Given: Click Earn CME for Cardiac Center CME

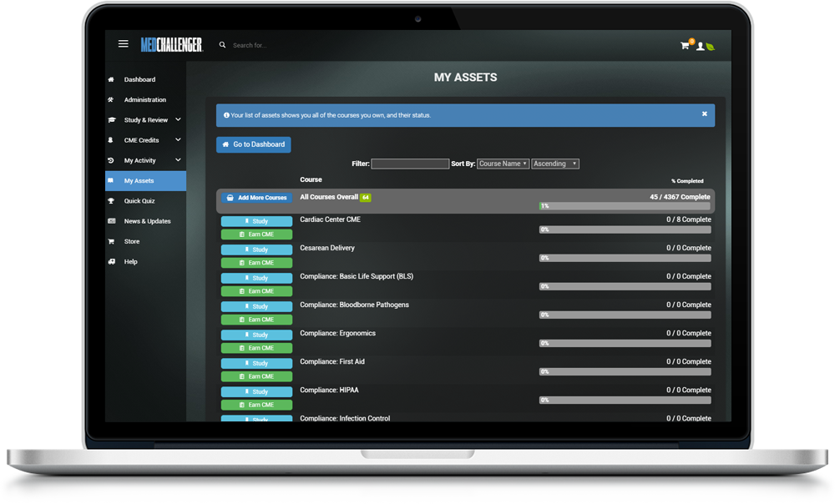Looking at the screenshot, I should click(x=256, y=234).
